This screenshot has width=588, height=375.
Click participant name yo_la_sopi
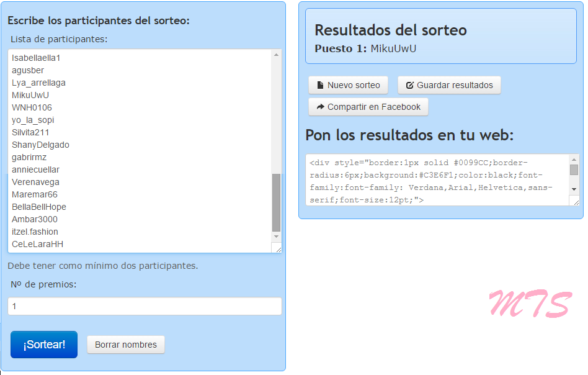(33, 120)
